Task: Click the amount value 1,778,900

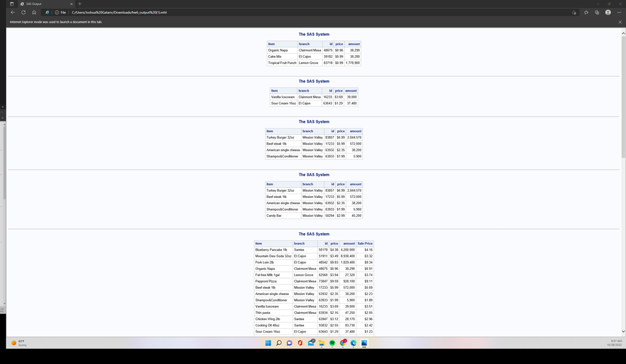Action: tap(353, 63)
